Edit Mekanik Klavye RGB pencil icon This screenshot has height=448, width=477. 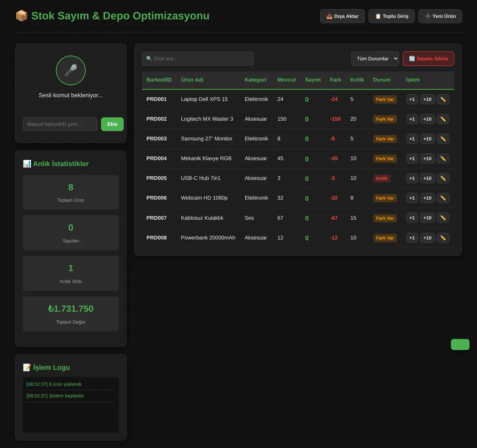point(443,158)
